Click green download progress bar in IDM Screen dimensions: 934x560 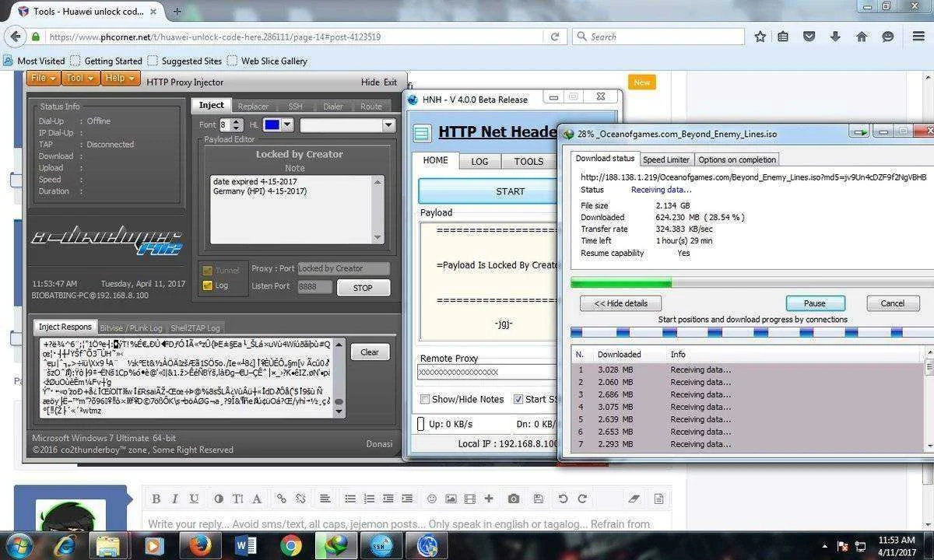coord(620,283)
